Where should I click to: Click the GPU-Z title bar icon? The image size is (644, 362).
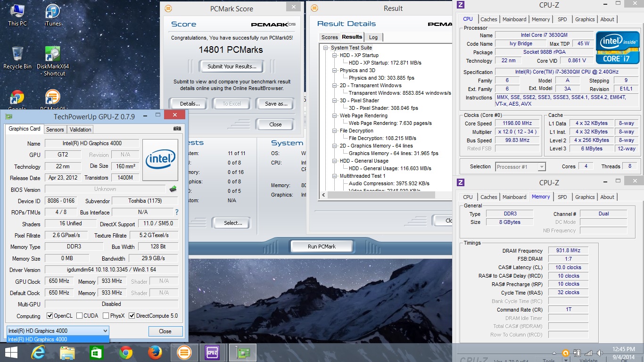coord(10,116)
